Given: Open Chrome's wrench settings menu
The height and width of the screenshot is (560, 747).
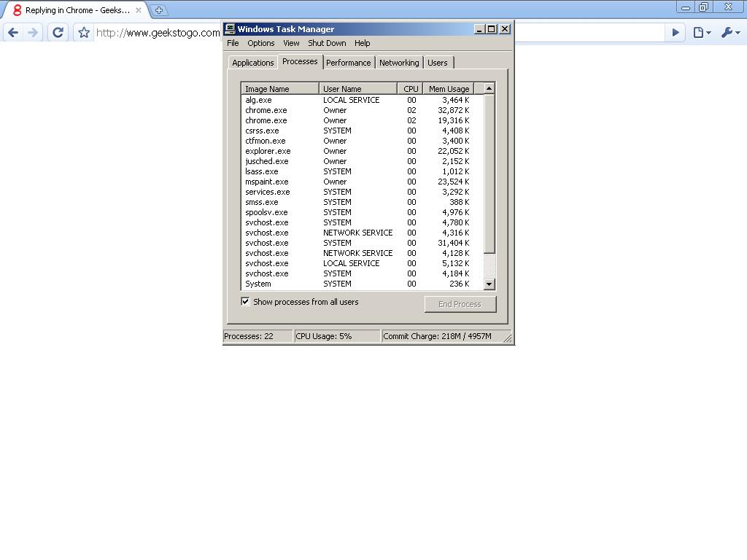Looking at the screenshot, I should click(730, 32).
